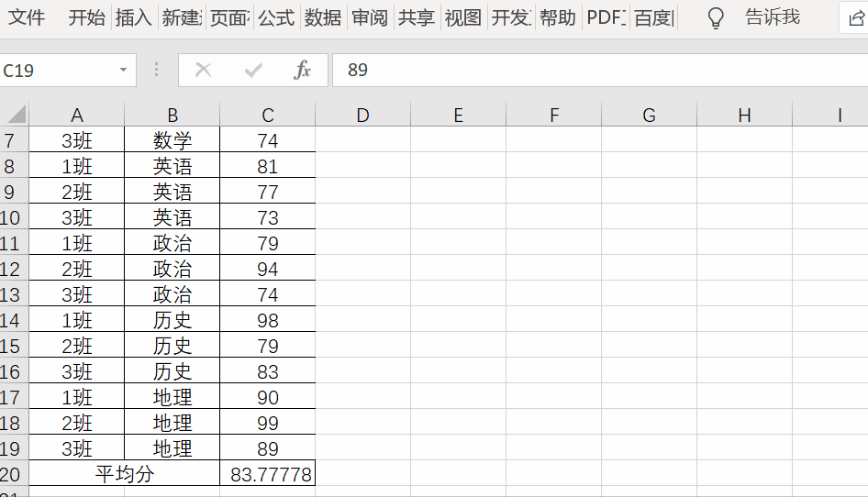Select column A header
Image resolution: width=868 pixels, height=497 pixels.
(x=77, y=115)
